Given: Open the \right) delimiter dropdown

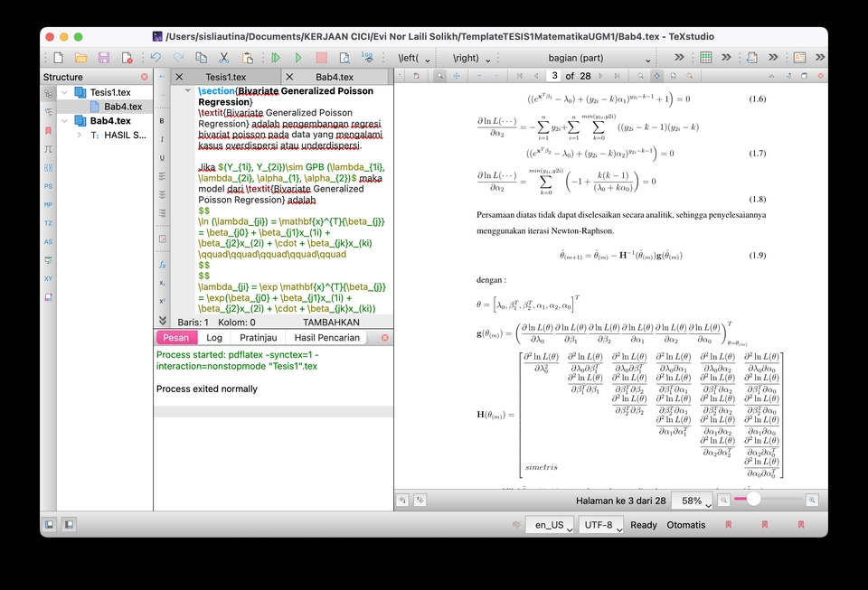Looking at the screenshot, I should [x=472, y=58].
